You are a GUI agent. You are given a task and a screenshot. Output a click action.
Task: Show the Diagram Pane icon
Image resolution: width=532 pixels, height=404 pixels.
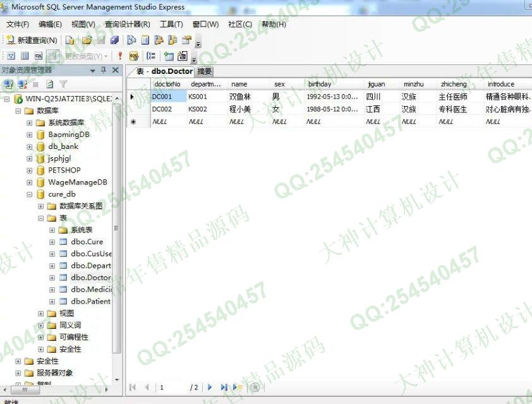pos(11,56)
